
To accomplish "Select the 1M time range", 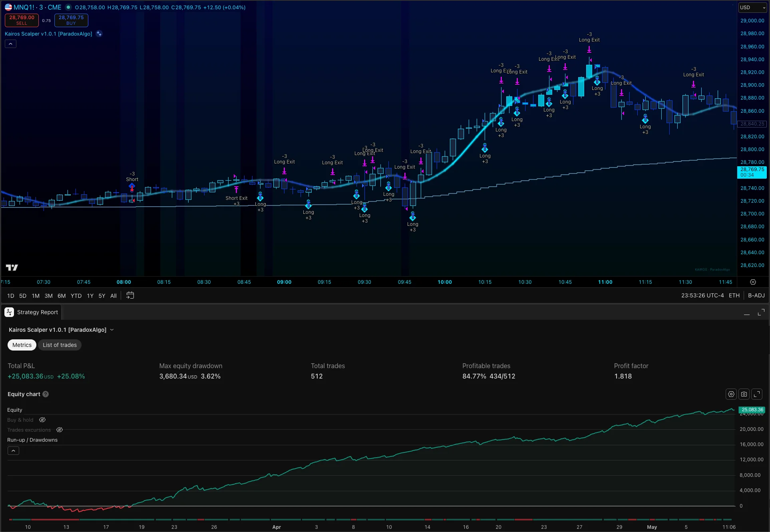I will [x=36, y=296].
